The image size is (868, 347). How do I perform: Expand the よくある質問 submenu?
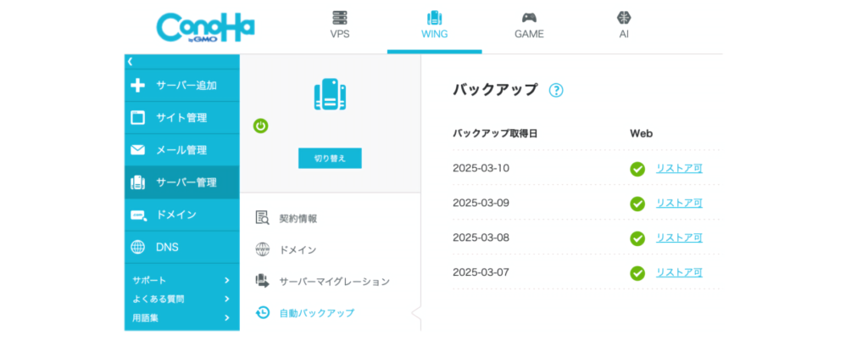(x=226, y=299)
